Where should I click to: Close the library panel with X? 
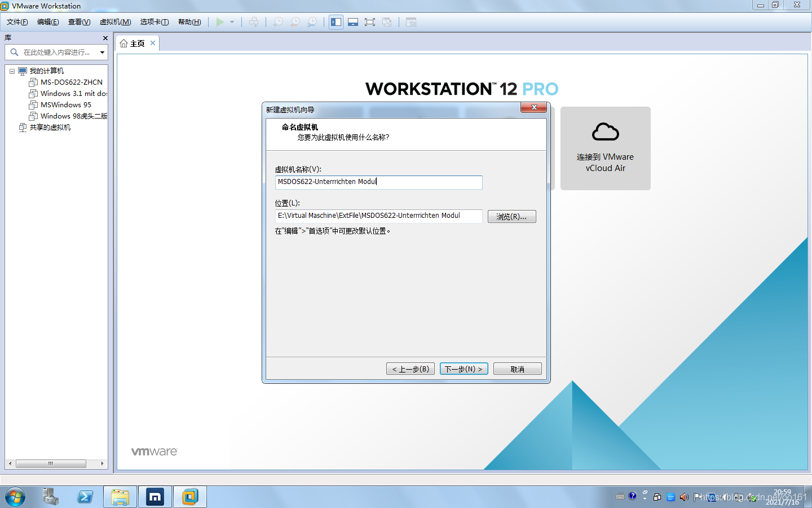click(105, 38)
